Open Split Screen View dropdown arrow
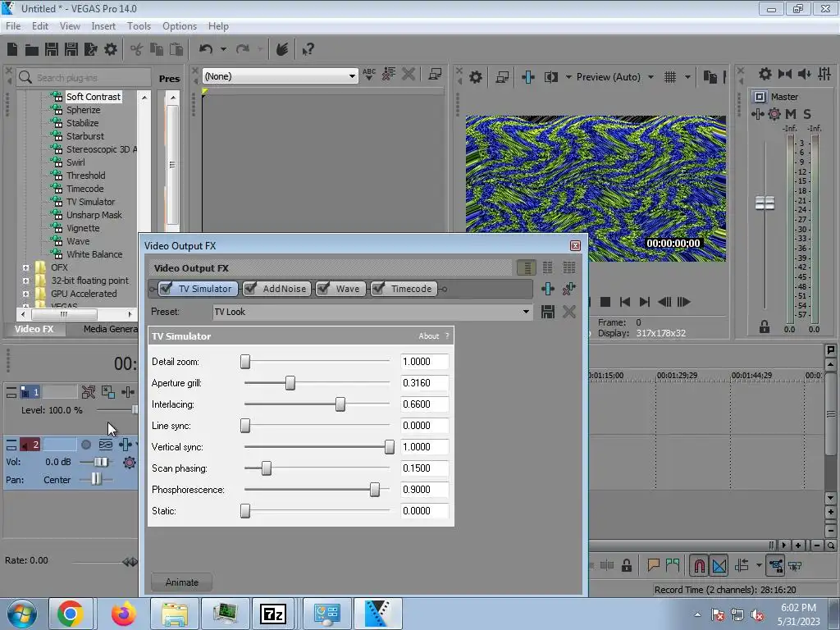Image resolution: width=840 pixels, height=630 pixels. pos(568,77)
